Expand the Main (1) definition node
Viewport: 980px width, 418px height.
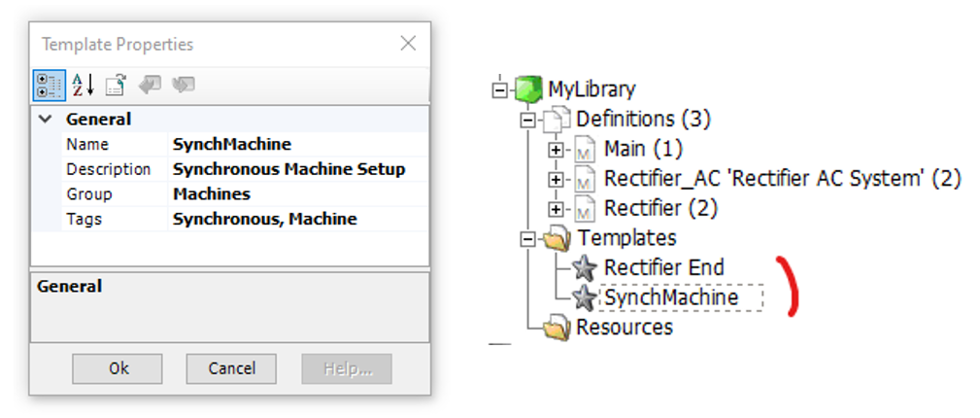(556, 150)
